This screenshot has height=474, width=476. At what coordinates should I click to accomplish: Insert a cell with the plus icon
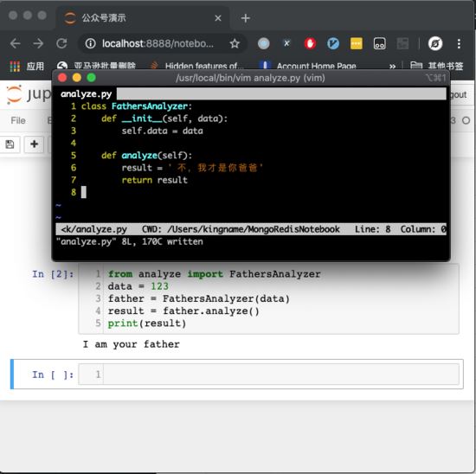(34, 144)
